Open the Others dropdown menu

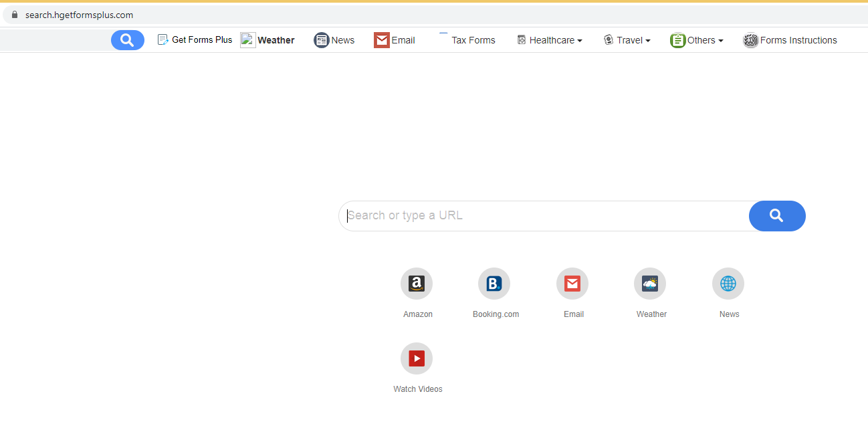(x=697, y=40)
